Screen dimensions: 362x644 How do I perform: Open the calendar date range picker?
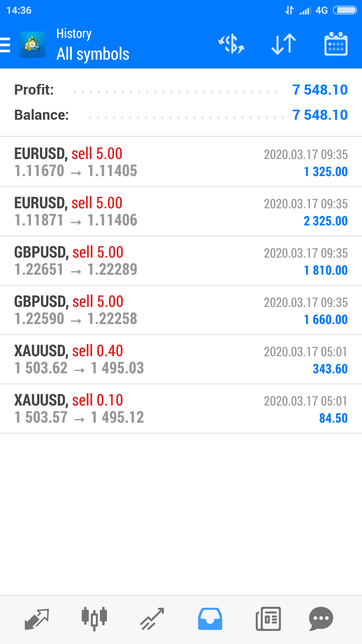coord(336,44)
